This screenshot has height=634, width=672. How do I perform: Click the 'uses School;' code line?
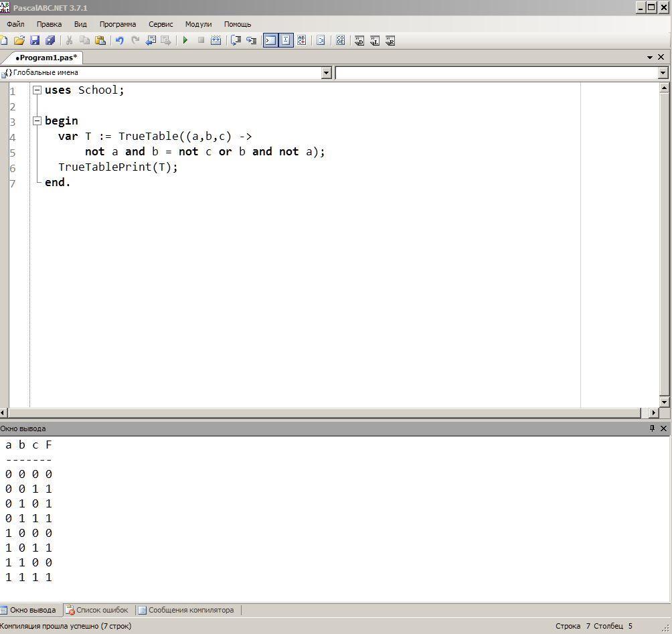[84, 90]
